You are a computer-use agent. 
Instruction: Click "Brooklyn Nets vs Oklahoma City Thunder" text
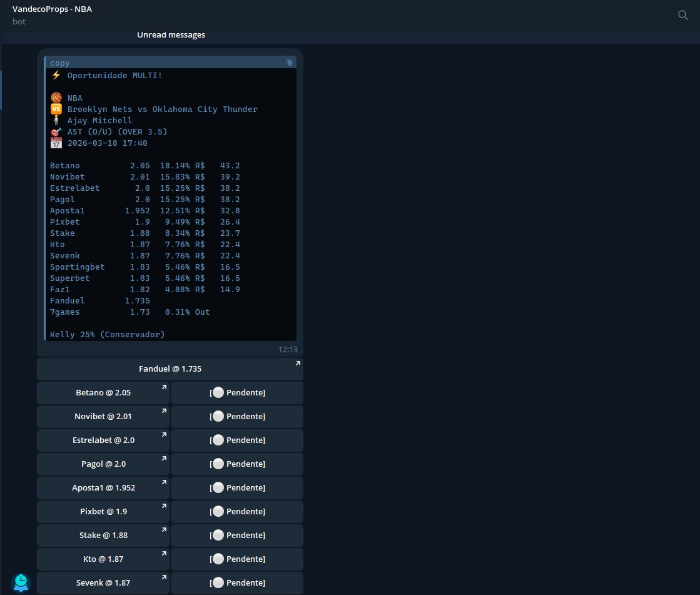pos(162,109)
